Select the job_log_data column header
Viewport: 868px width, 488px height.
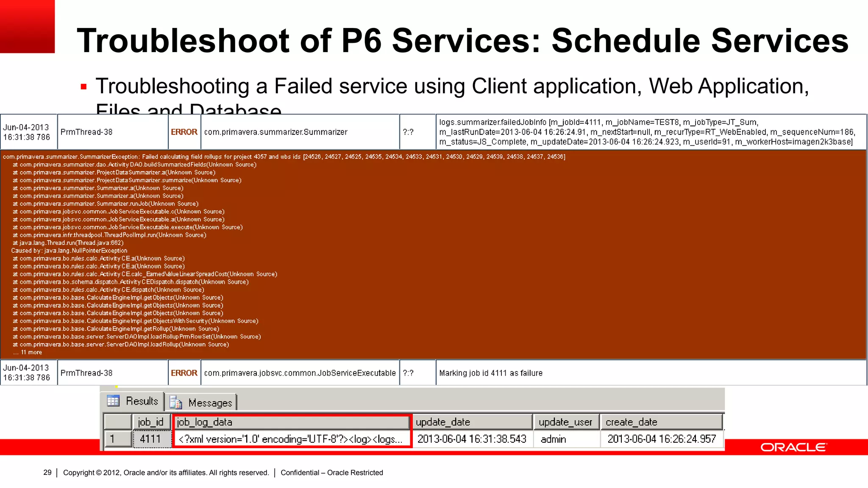(292, 422)
